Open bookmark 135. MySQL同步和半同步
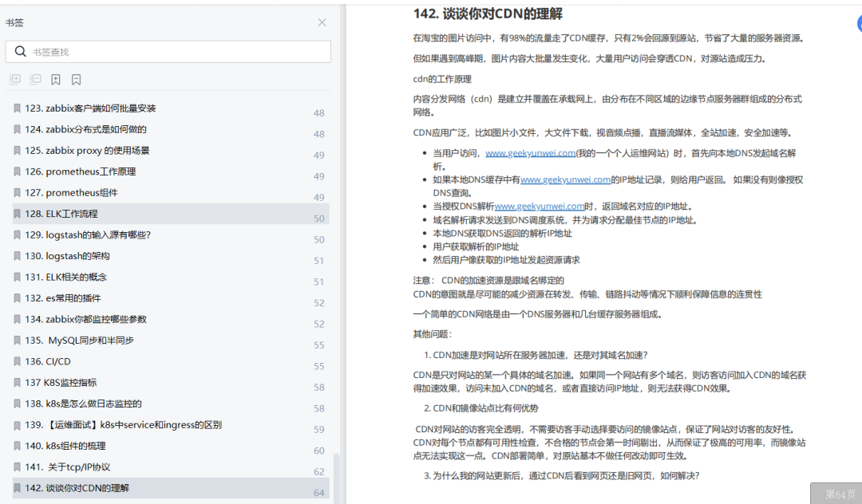The height and width of the screenshot is (504, 862). (x=171, y=341)
